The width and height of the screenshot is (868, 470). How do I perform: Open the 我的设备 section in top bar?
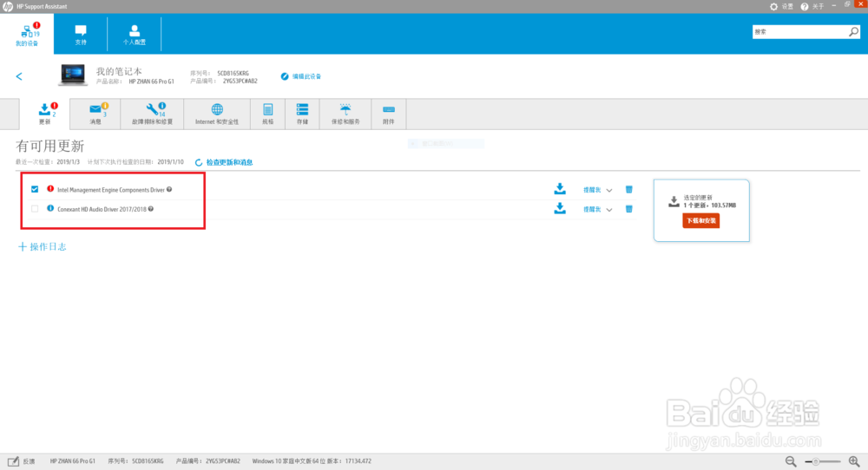27,34
